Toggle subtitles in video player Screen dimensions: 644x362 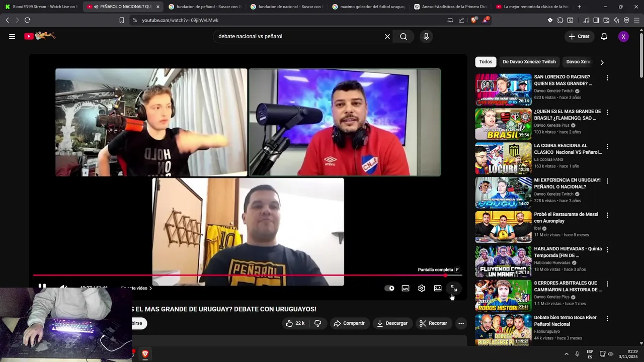click(406, 288)
